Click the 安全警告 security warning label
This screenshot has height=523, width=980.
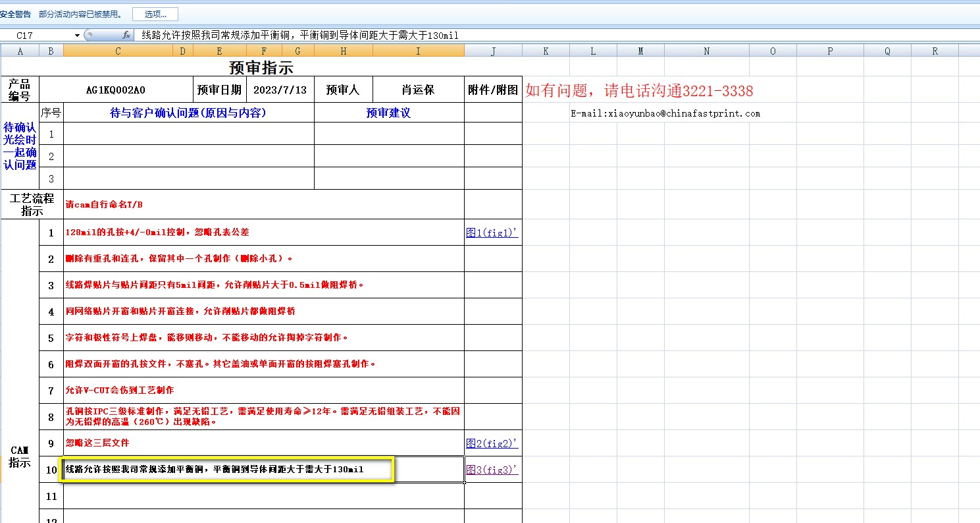(x=15, y=14)
